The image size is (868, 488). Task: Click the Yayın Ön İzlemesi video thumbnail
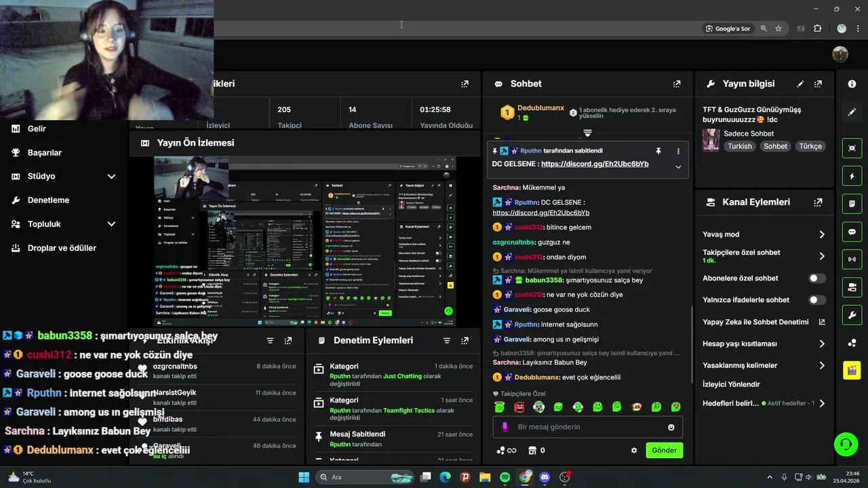304,241
